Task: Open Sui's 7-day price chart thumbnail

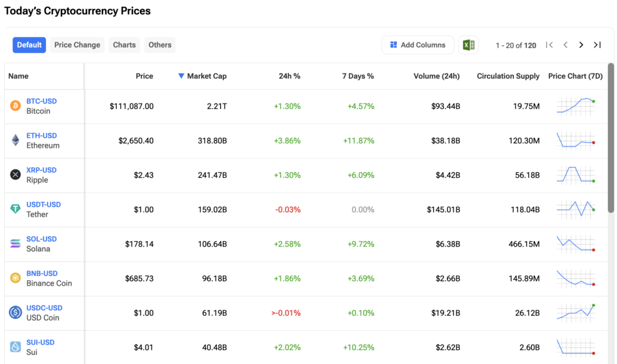Action: tap(575, 348)
